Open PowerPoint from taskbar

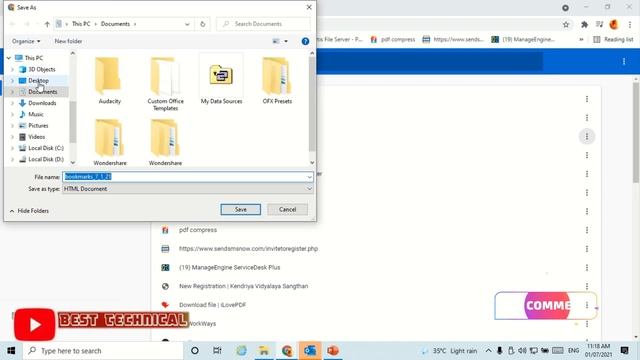(x=333, y=351)
